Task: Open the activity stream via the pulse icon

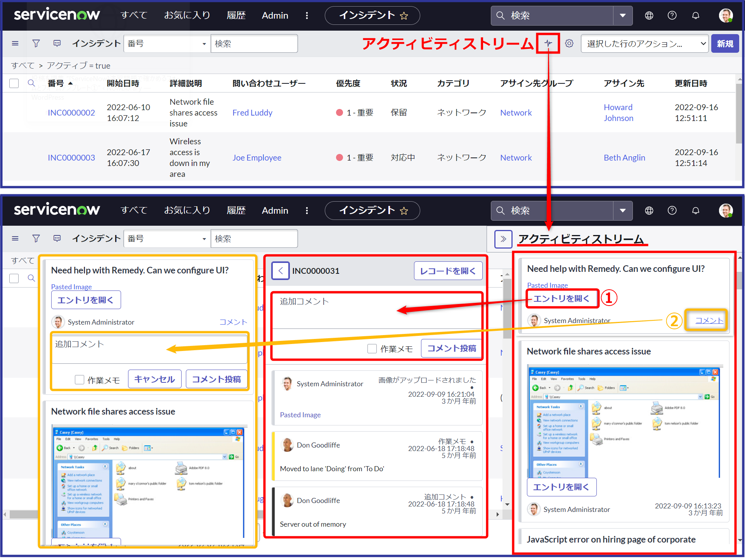Action: tap(548, 43)
